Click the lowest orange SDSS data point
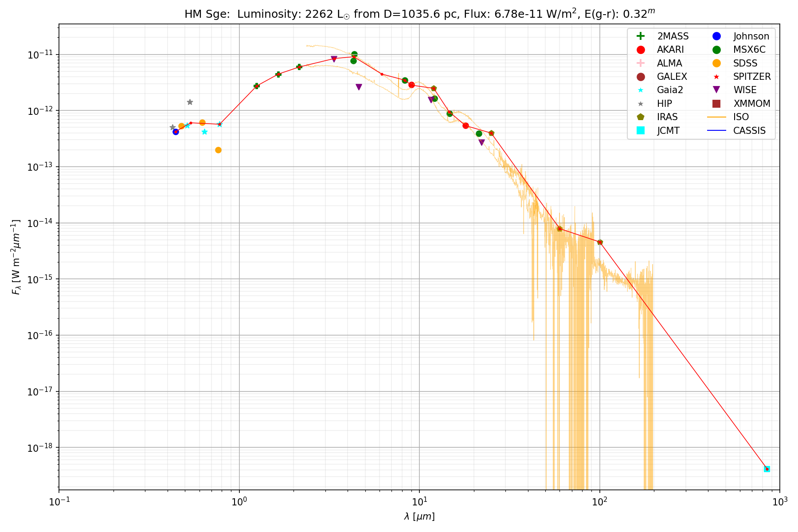Image resolution: width=798 pixels, height=532 pixels. coord(218,150)
